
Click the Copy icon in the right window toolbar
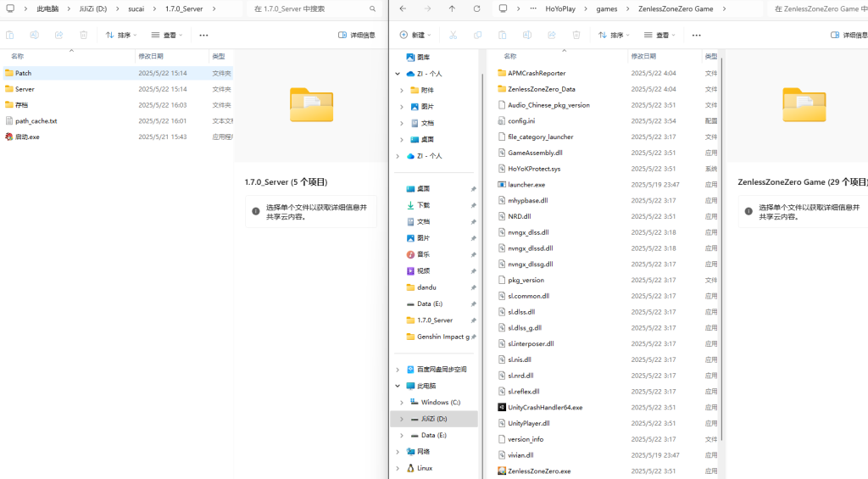click(478, 35)
